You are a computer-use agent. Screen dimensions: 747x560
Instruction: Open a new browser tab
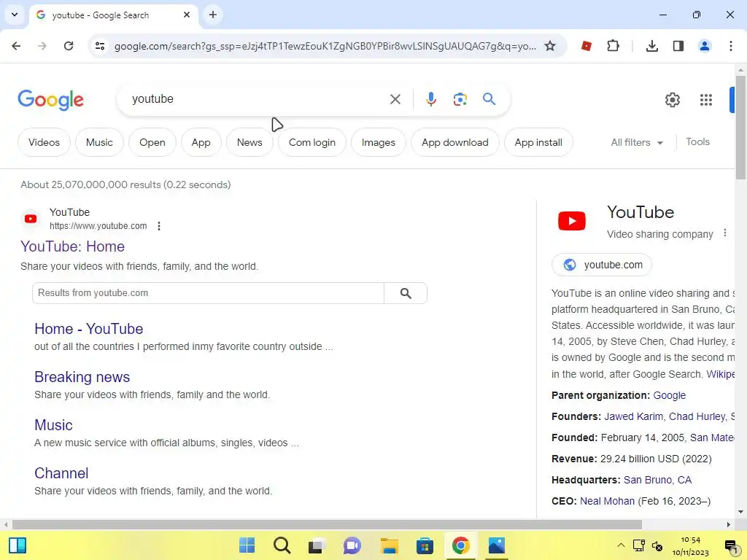tap(213, 15)
